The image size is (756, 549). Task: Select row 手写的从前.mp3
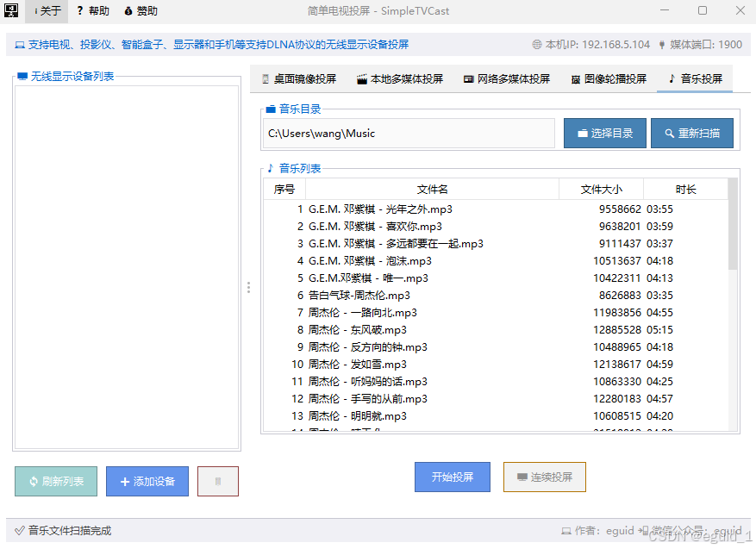pyautogui.click(x=496, y=399)
